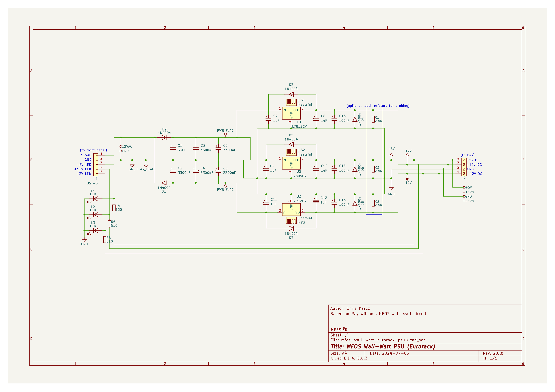
Task: Select the J1 JST-5 connector symbol
Action: [96, 165]
